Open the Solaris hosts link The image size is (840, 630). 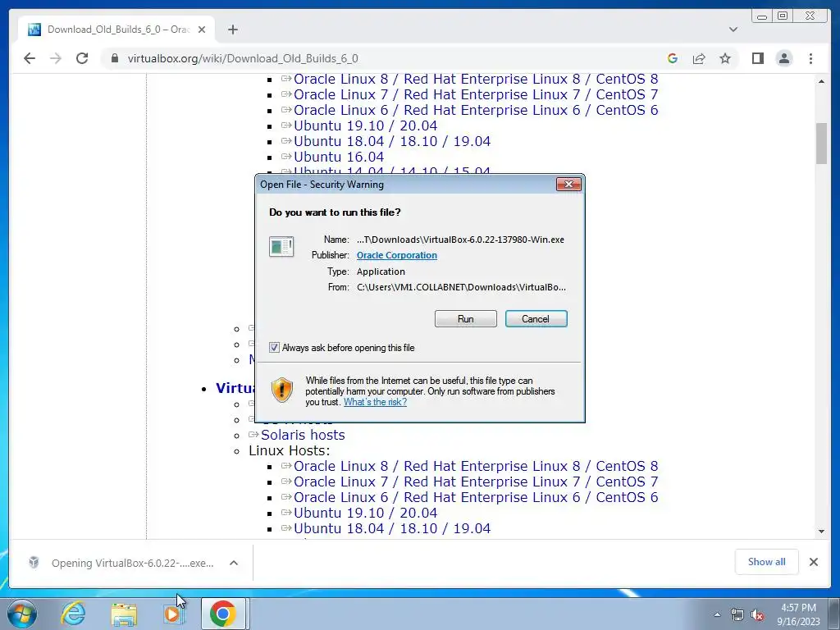click(303, 435)
